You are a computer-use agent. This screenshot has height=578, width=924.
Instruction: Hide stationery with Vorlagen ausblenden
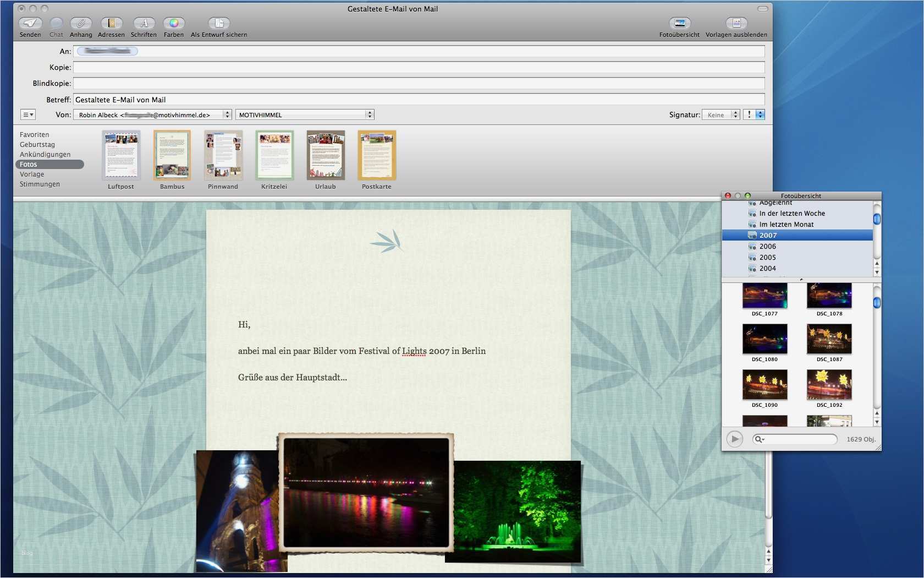[736, 23]
